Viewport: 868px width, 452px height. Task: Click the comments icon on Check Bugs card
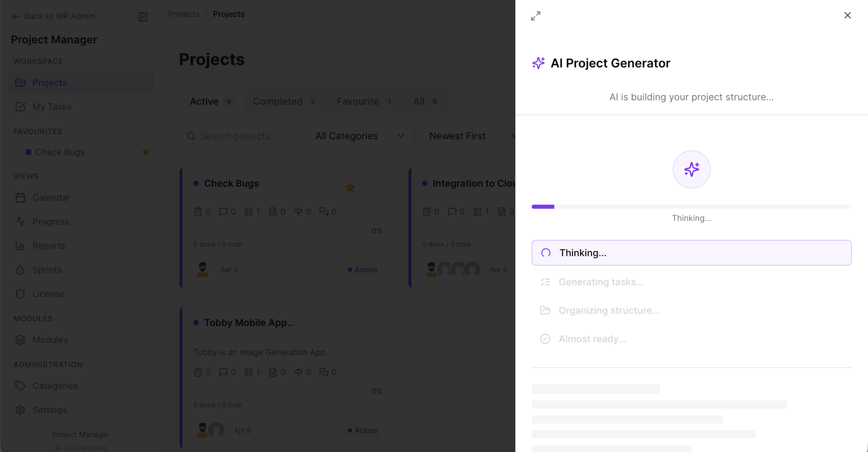click(x=223, y=211)
